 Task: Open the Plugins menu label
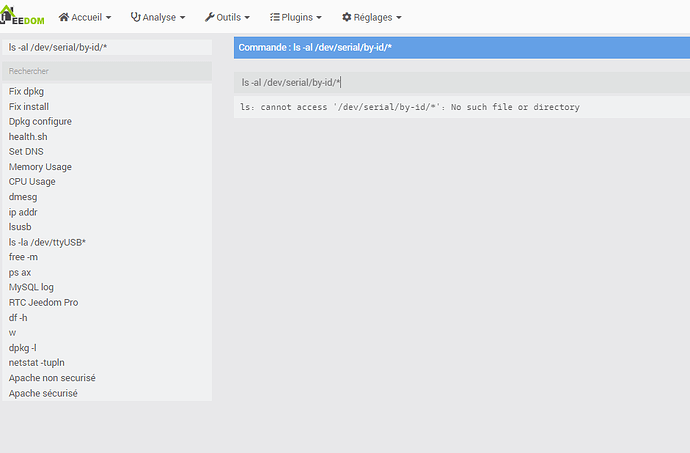(297, 17)
